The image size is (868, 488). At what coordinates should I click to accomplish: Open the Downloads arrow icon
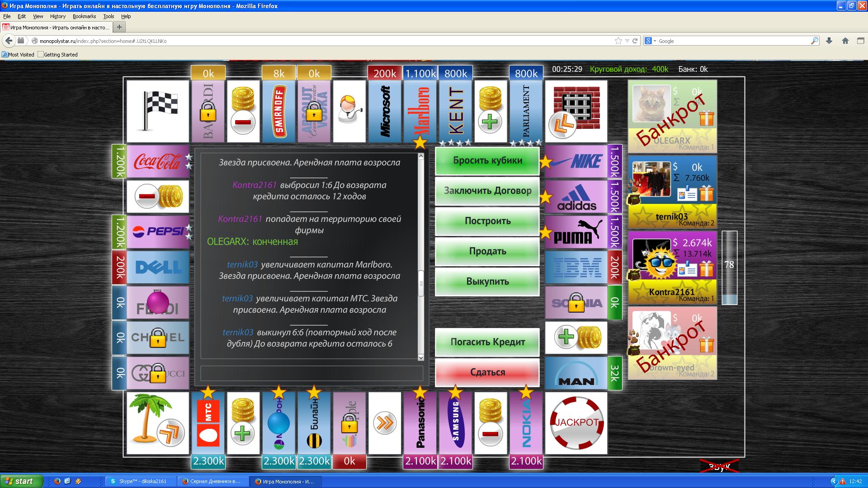pos(829,41)
